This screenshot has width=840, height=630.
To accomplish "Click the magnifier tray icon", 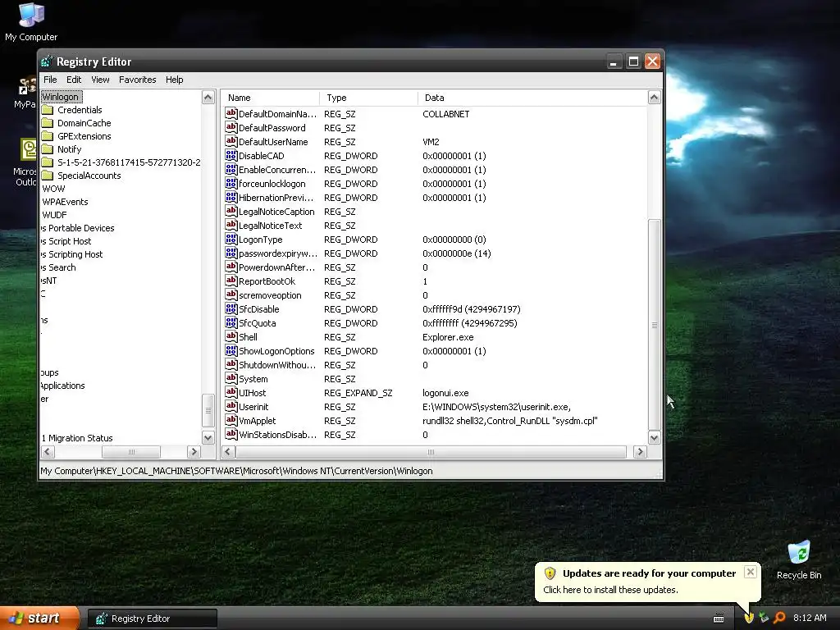I will pyautogui.click(x=779, y=618).
